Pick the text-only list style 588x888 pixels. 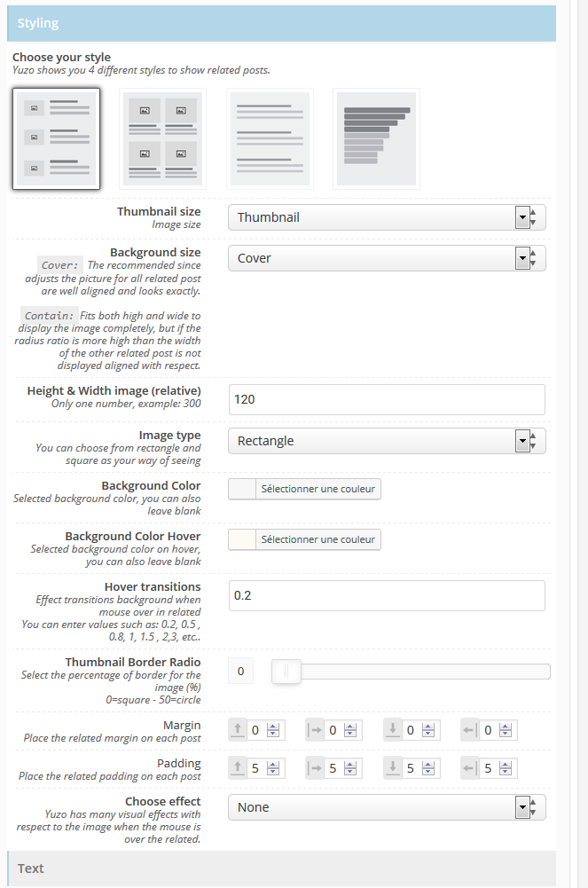270,138
